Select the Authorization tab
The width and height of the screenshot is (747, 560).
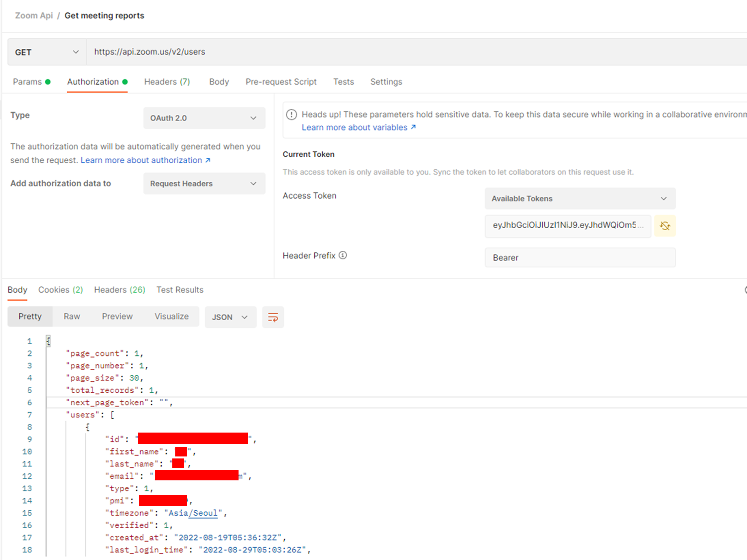pyautogui.click(x=97, y=82)
